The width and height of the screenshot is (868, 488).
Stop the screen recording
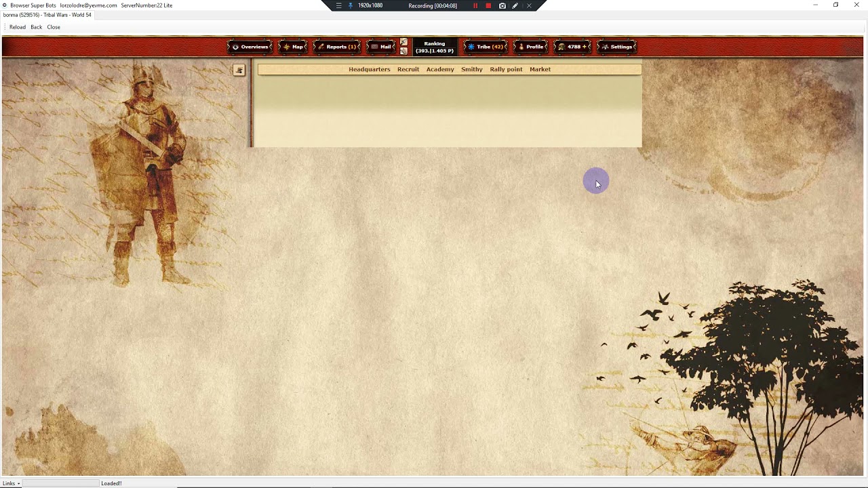[x=488, y=5]
